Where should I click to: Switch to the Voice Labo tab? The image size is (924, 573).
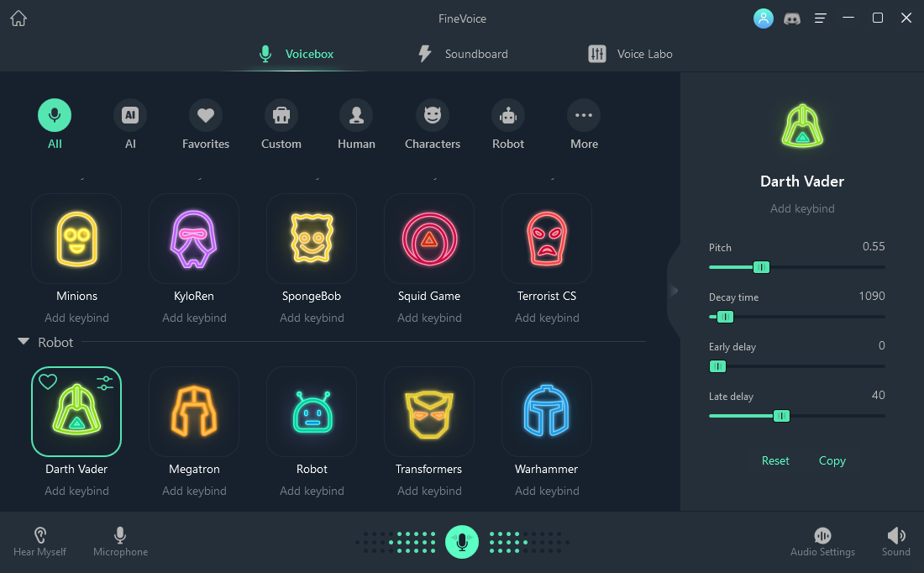630,54
